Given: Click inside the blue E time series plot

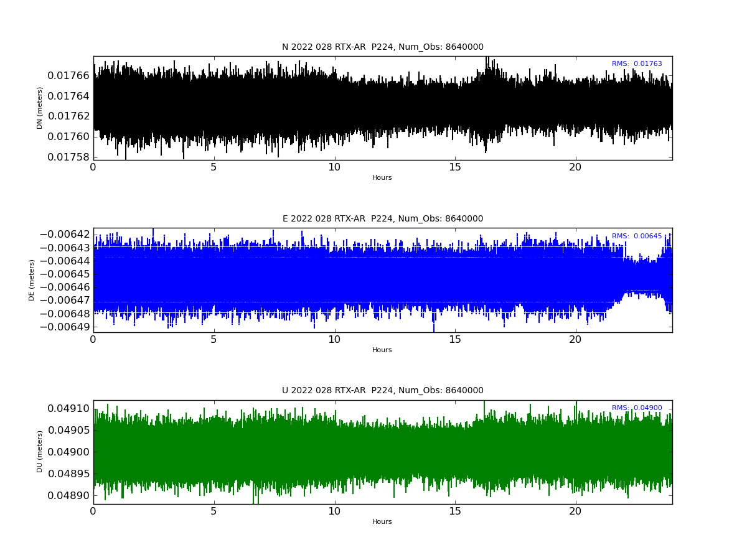Looking at the screenshot, I should coord(383,280).
